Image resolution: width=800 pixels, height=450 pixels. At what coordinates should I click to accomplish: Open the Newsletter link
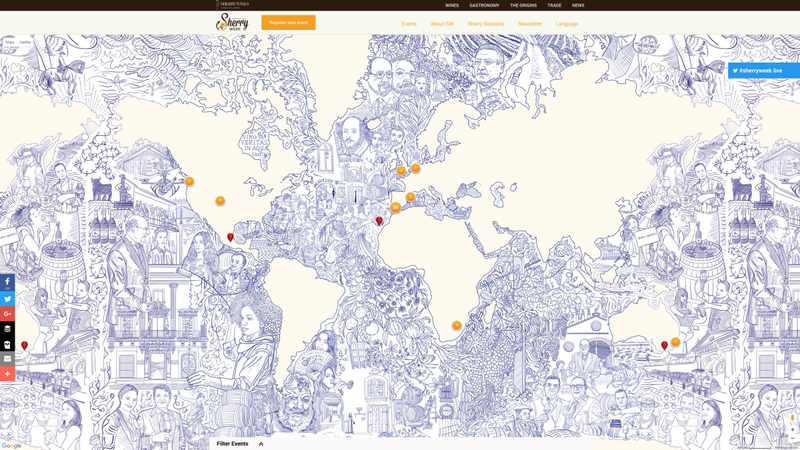pos(530,24)
